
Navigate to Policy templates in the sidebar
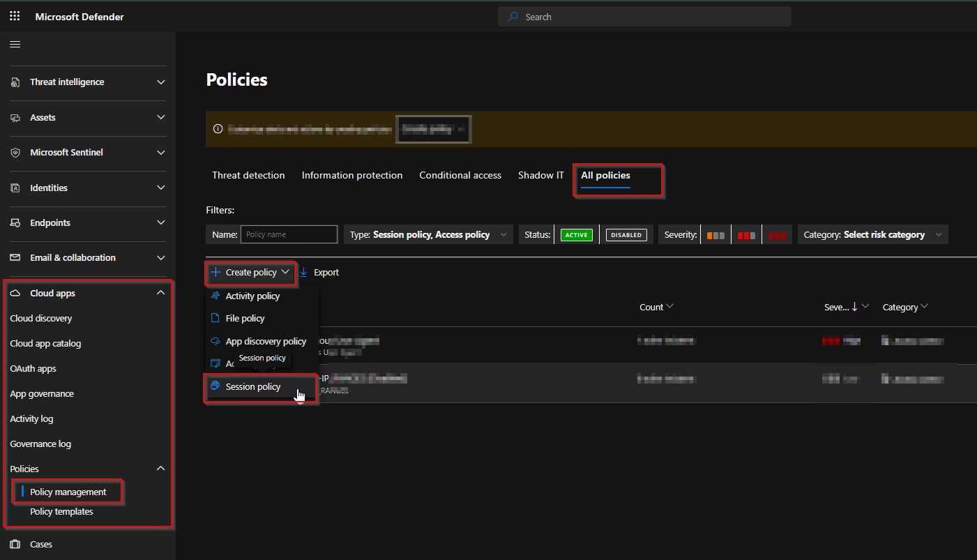point(62,511)
